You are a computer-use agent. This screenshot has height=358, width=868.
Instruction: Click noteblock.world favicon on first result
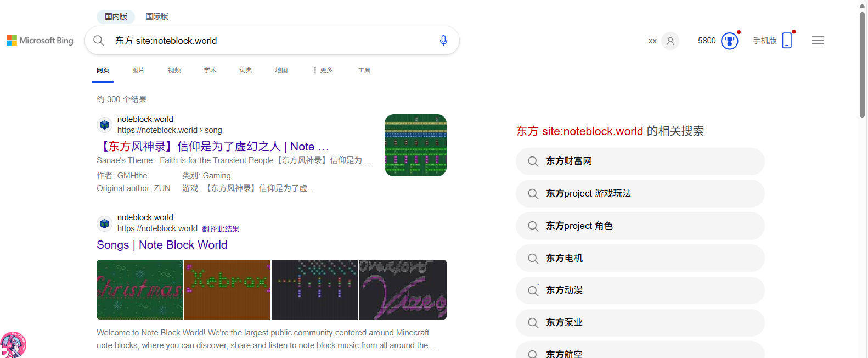point(104,125)
